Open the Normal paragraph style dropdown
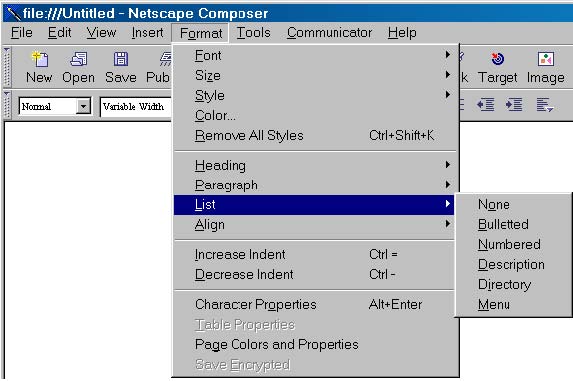Screen dimensions: 573x381 point(84,107)
